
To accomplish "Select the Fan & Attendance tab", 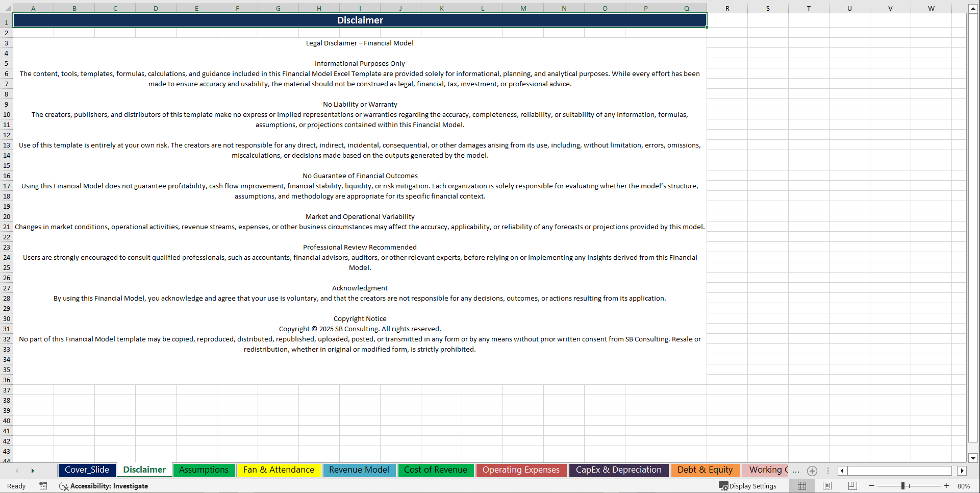I will [x=279, y=470].
